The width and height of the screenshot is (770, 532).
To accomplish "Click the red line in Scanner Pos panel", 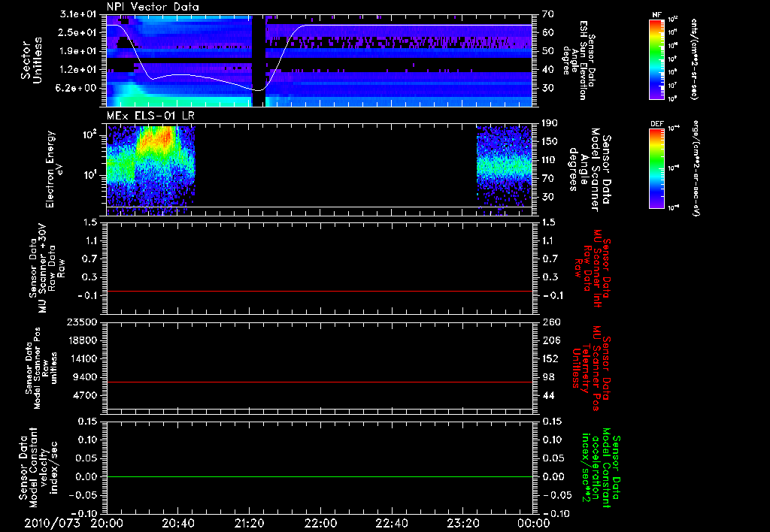I will (x=320, y=382).
